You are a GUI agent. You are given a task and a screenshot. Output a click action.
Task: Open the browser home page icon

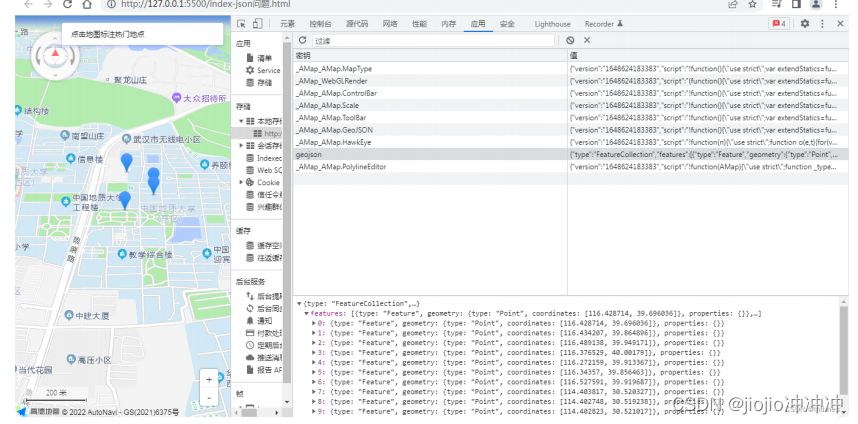click(86, 4)
